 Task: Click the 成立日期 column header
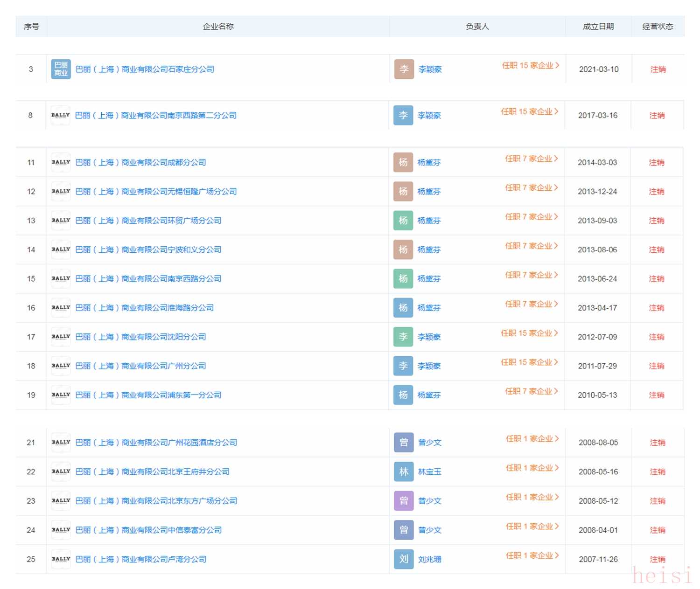(x=598, y=27)
